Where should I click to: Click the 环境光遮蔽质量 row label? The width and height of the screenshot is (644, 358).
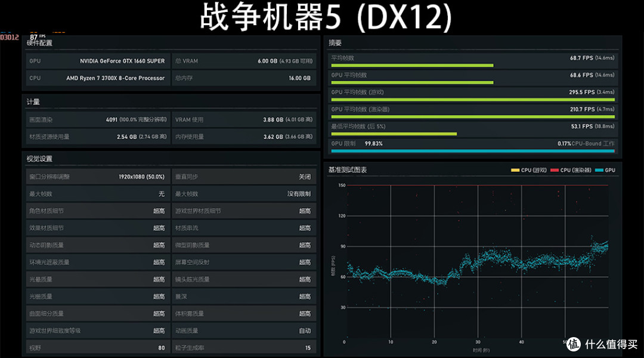(x=49, y=262)
